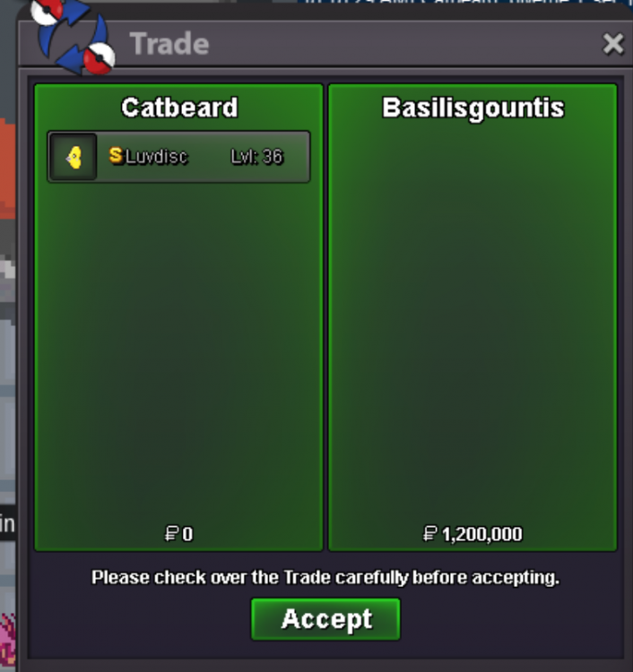Accept the trade

[x=325, y=619]
